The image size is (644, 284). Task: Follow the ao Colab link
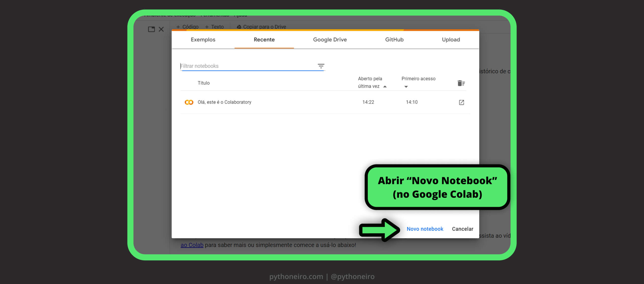coord(192,245)
